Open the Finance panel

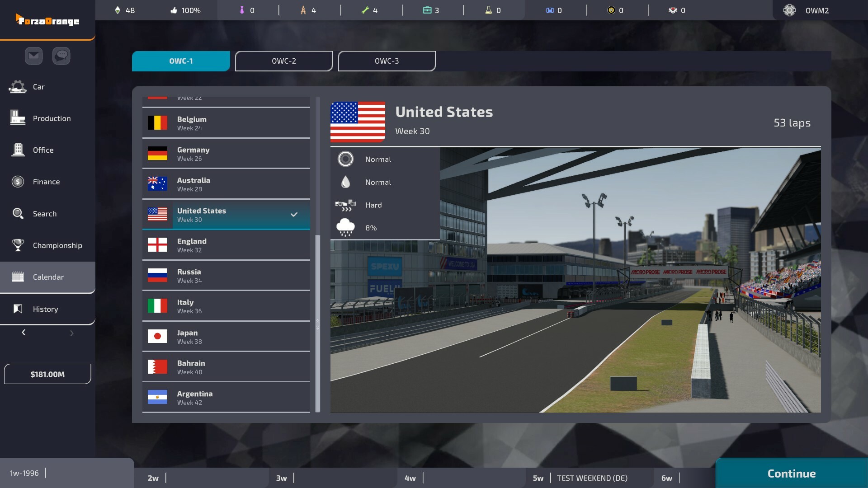point(47,182)
